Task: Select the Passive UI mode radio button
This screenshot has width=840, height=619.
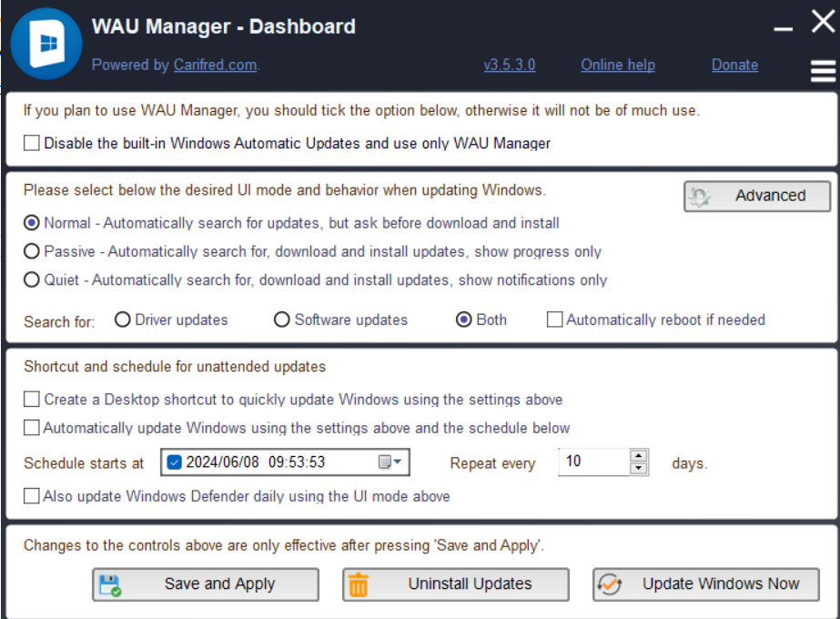Action: (32, 251)
